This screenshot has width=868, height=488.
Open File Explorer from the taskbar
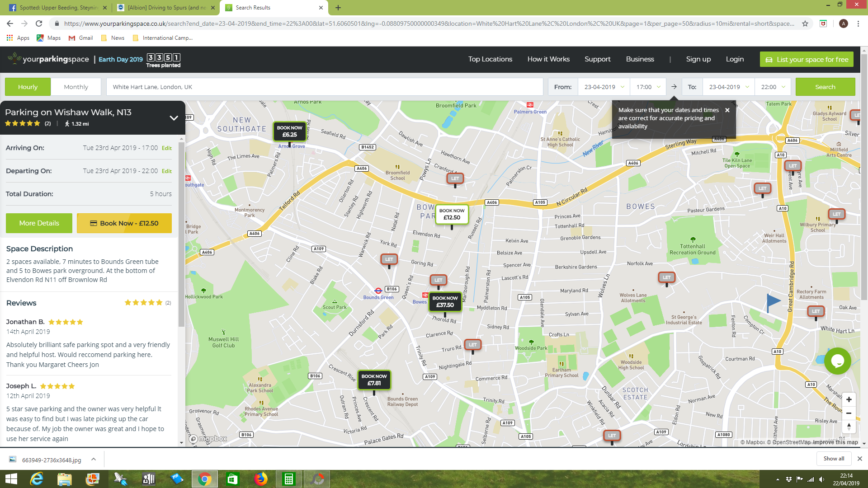[x=64, y=479]
